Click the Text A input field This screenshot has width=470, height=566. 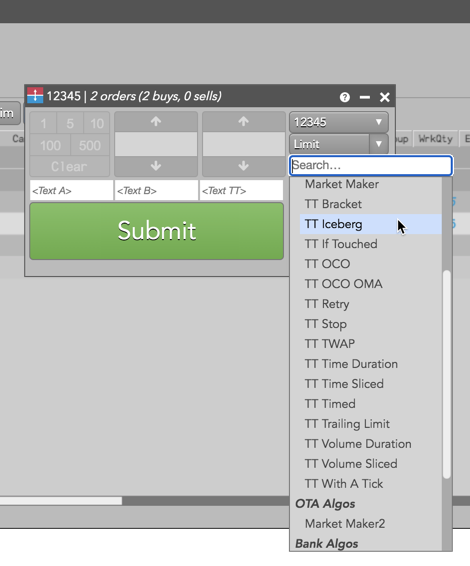click(71, 190)
